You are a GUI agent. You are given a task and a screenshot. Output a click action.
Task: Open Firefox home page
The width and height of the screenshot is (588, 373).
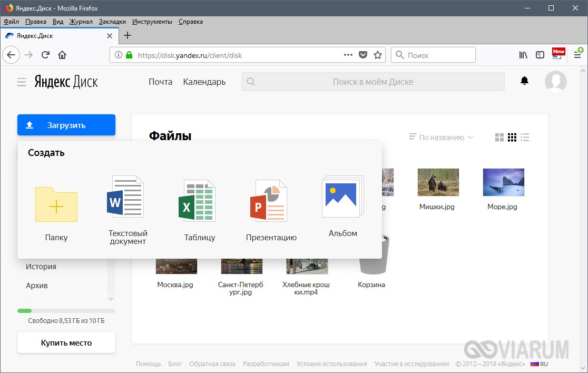pyautogui.click(x=62, y=55)
